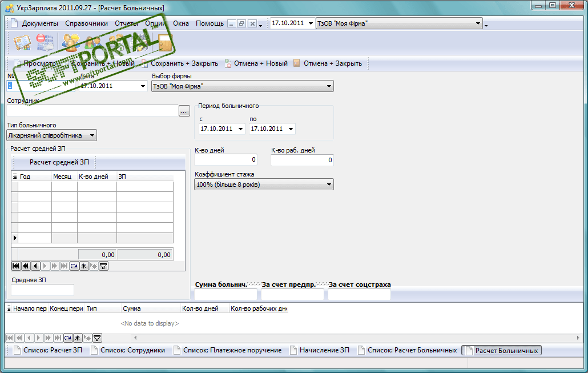Go to previous record in average salary grid

[x=35, y=266]
